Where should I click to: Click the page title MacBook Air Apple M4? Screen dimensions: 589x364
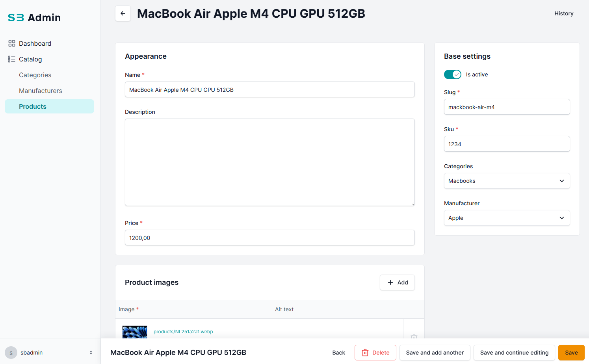coord(251,13)
